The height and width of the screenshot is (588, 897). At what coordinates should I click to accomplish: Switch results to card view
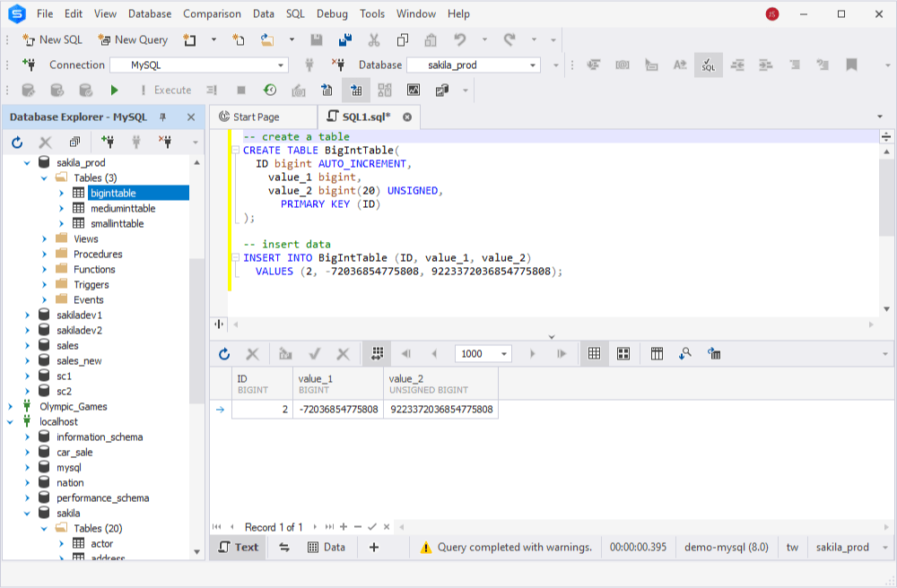(623, 354)
